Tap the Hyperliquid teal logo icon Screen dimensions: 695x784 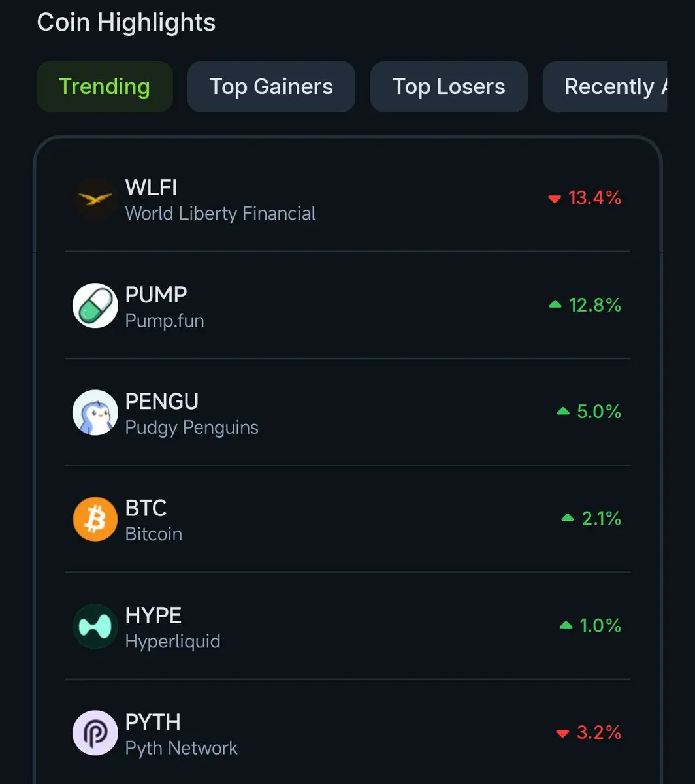(95, 627)
